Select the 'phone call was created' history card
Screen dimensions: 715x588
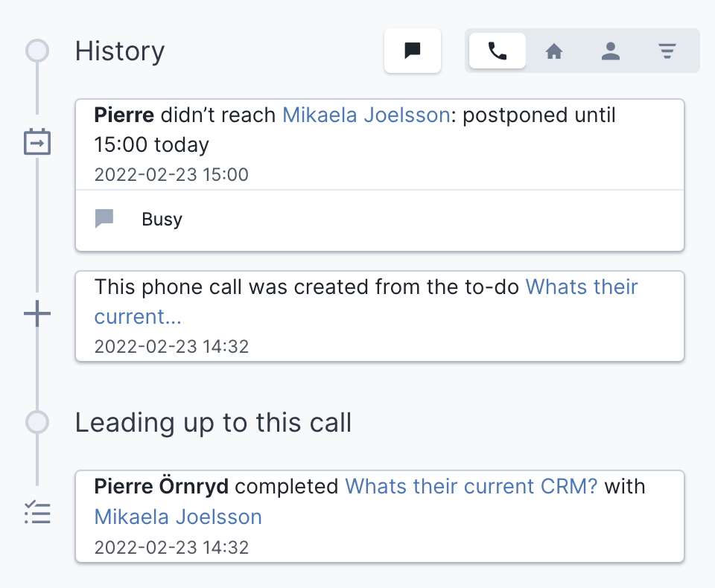380,316
